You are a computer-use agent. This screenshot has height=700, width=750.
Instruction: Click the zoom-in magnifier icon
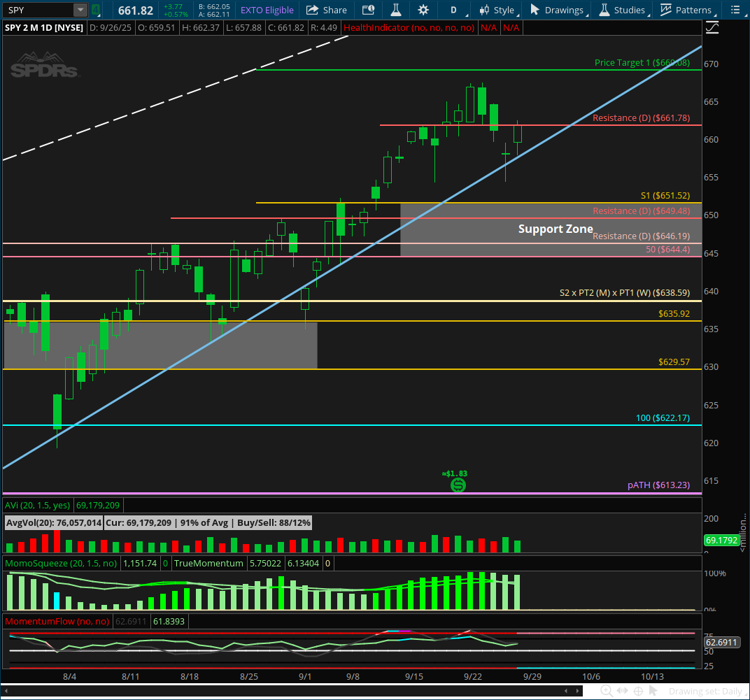pyautogui.click(x=606, y=691)
